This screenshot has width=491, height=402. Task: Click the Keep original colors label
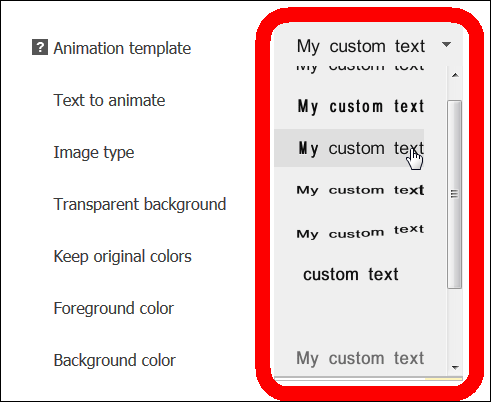pyautogui.click(x=123, y=257)
